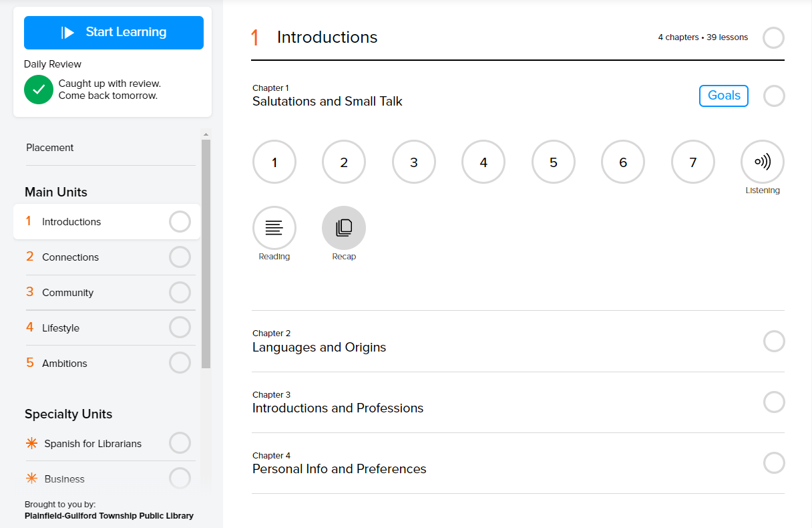Click the progress circle beside Spanish for Librarians

pyautogui.click(x=180, y=442)
